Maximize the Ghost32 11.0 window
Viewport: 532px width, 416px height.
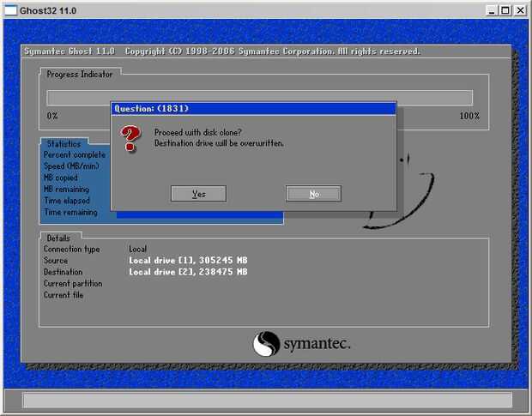505,10
